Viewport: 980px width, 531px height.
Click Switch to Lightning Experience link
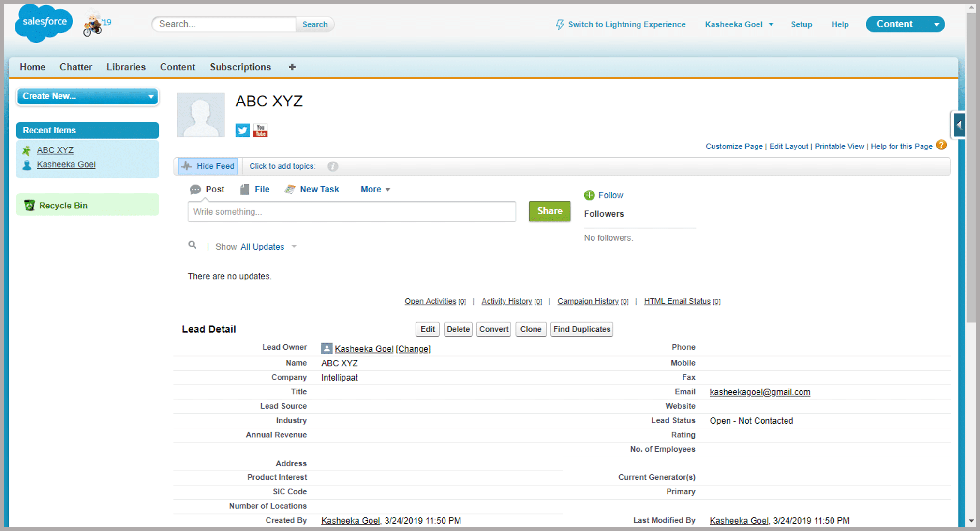coord(626,25)
